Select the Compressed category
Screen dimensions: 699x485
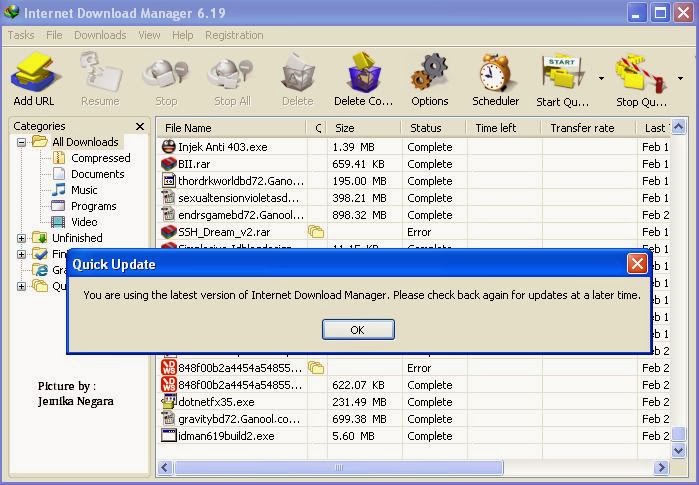100,158
